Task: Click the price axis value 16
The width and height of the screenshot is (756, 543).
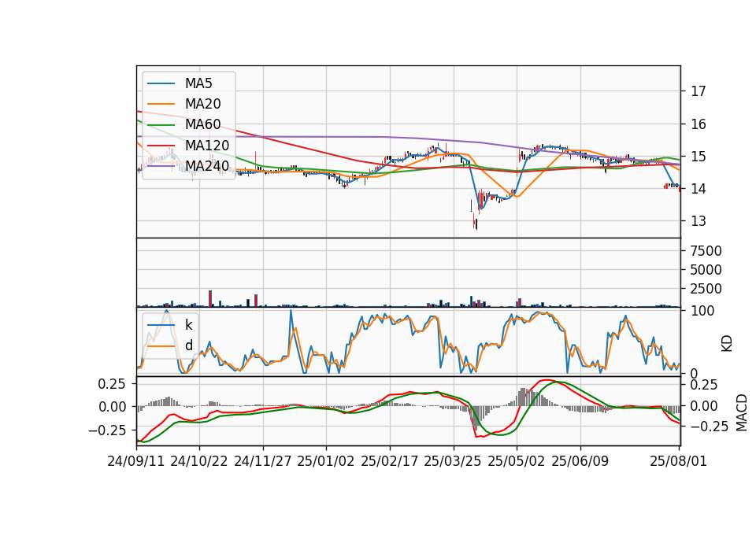Action: click(x=699, y=124)
